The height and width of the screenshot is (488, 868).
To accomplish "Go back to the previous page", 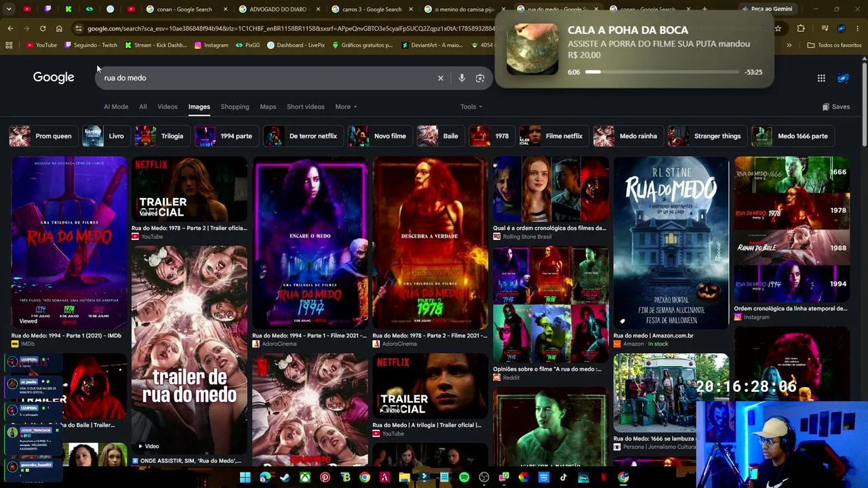I will pyautogui.click(x=10, y=28).
